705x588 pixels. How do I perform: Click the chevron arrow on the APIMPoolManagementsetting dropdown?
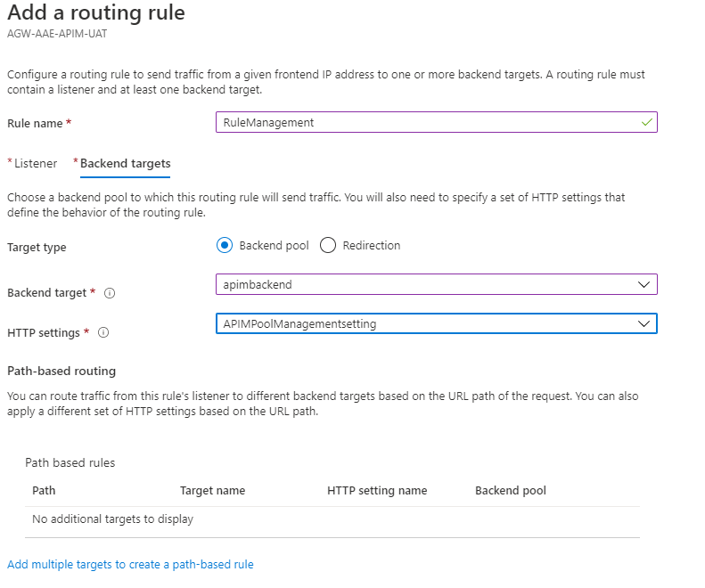pyautogui.click(x=644, y=323)
